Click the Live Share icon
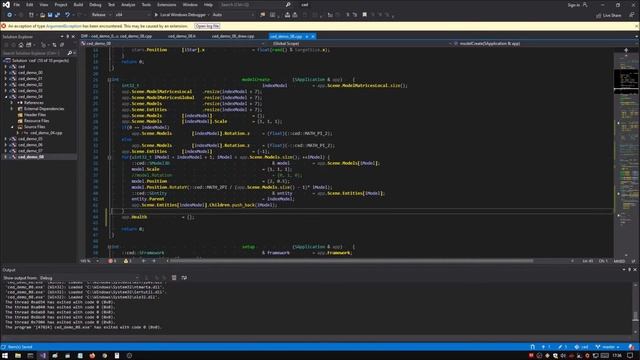The image size is (640, 360). 599,15
